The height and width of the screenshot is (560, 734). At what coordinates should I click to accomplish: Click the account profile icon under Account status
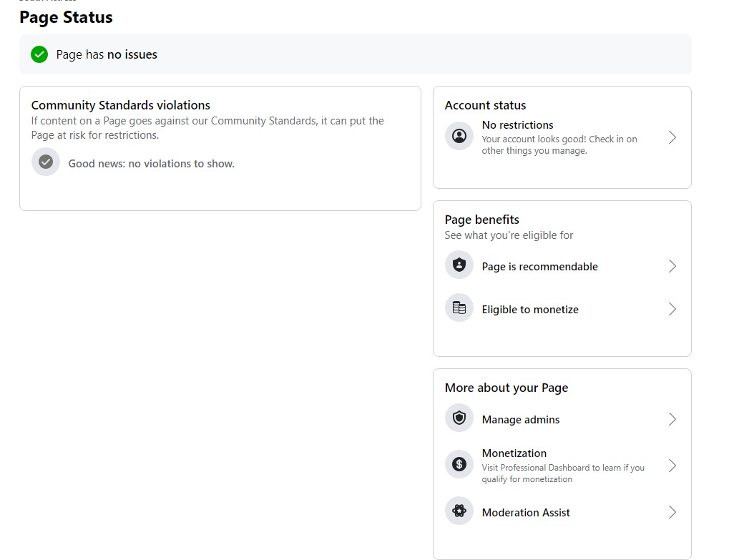click(x=459, y=136)
